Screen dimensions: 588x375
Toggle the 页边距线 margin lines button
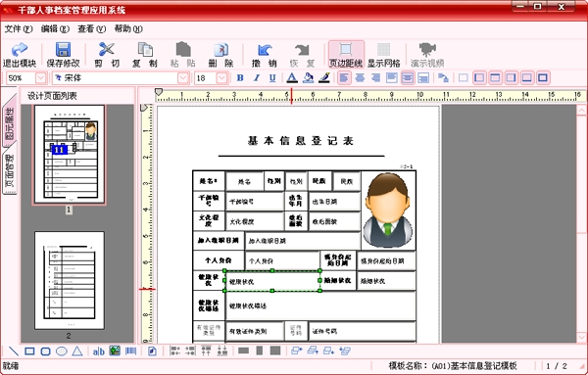point(346,55)
